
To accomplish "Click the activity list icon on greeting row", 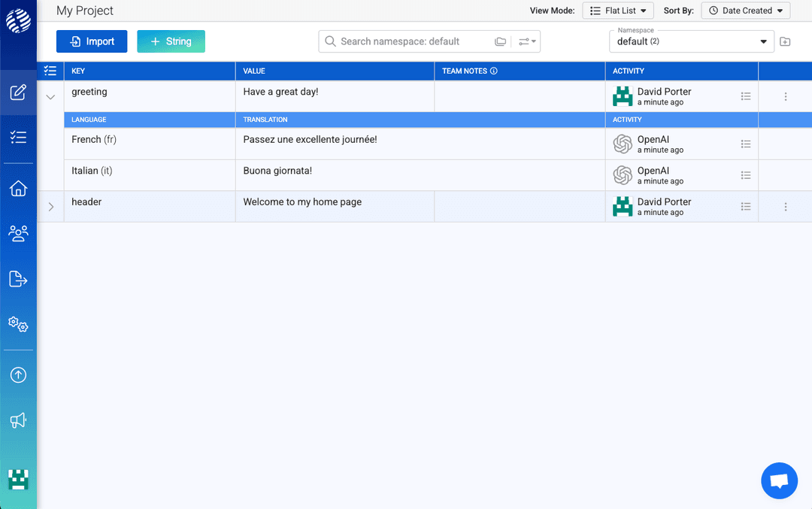I will tap(746, 96).
